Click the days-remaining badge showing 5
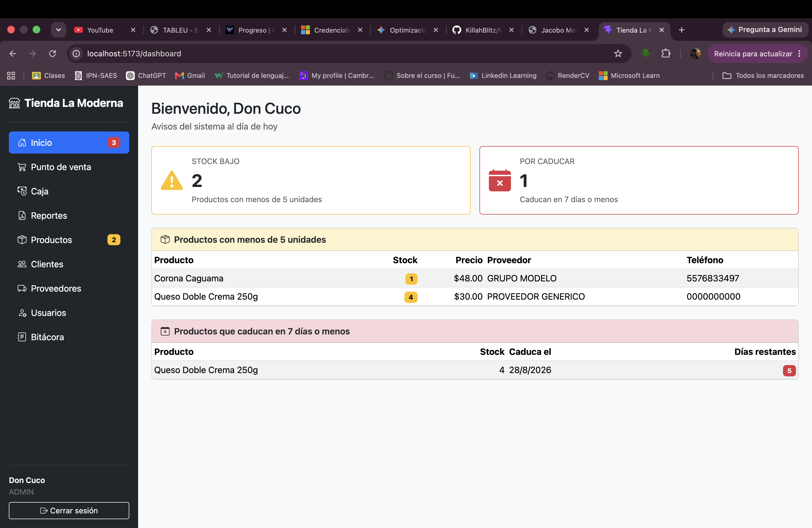Viewport: 812px width, 528px height. coord(789,370)
